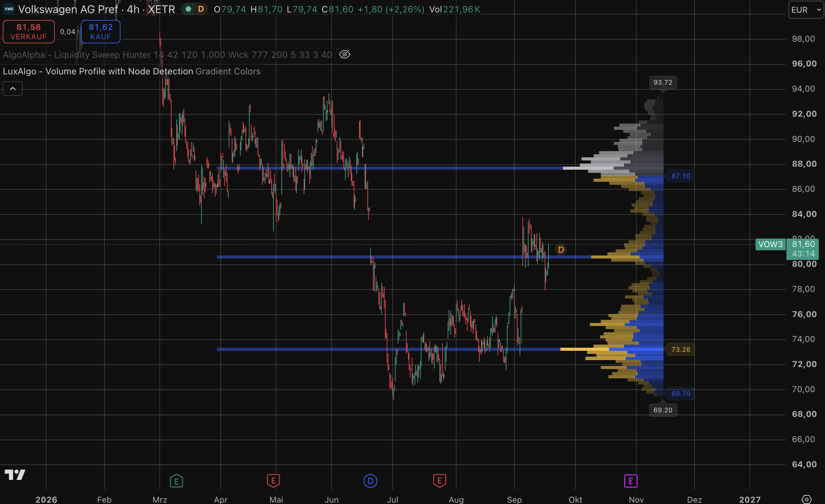825x504 pixels.
Task: Click the +1,80 (+2,26%) change readout
Action: tap(391, 9)
